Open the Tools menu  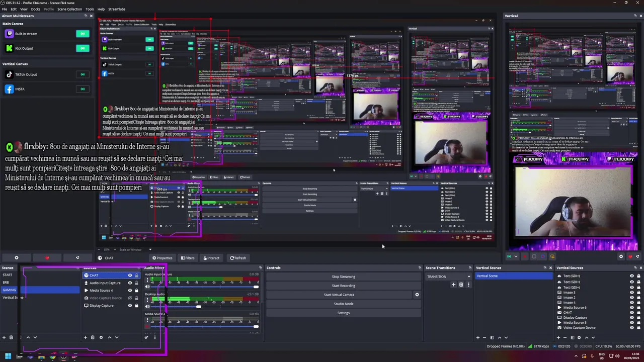coord(90,9)
